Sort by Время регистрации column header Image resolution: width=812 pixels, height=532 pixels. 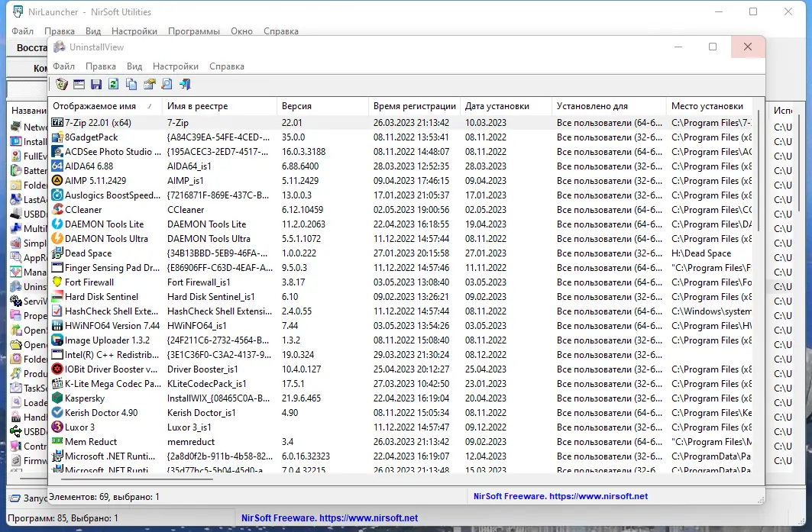click(x=414, y=106)
